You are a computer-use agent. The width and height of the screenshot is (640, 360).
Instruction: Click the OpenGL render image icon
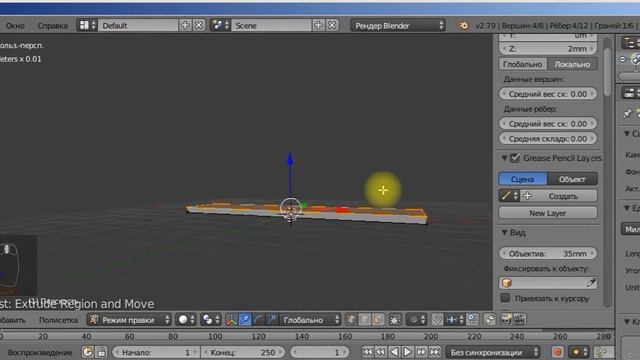[506, 320]
